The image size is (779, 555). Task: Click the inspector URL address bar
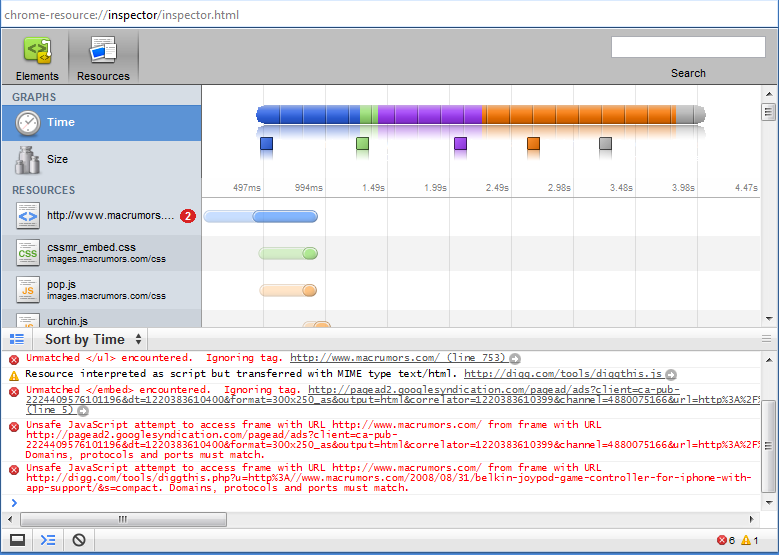coord(390,15)
